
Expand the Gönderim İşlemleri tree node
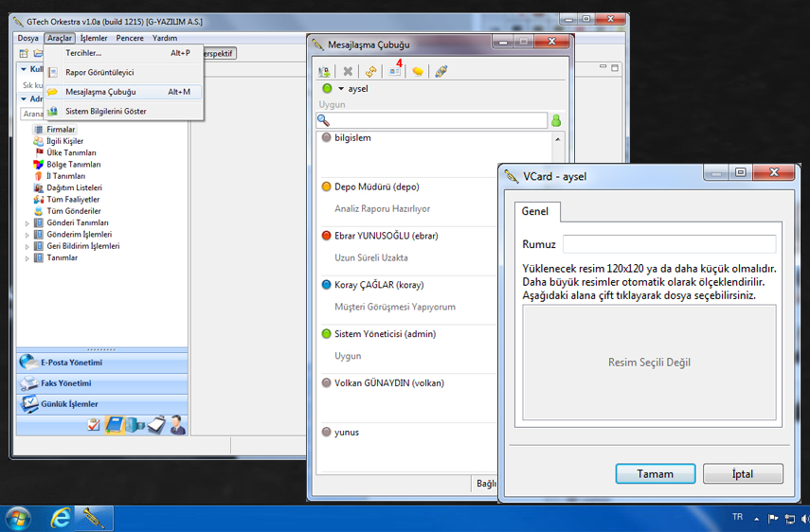click(27, 235)
